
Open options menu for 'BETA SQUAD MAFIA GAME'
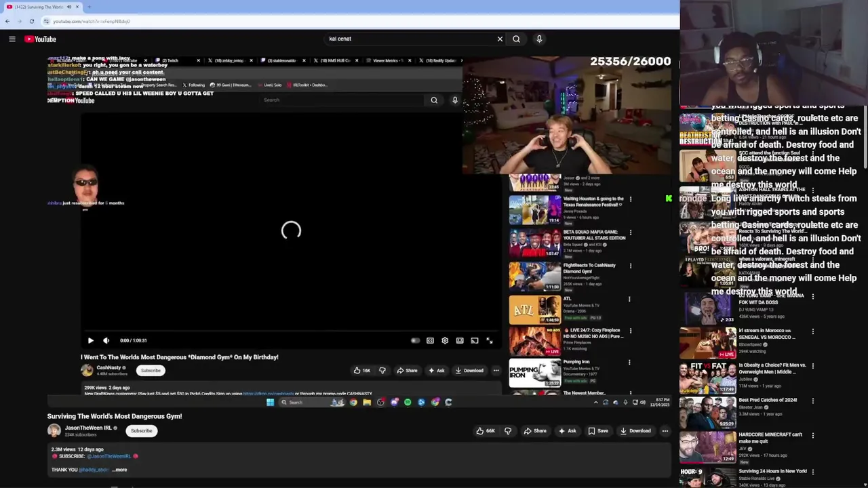click(x=631, y=232)
